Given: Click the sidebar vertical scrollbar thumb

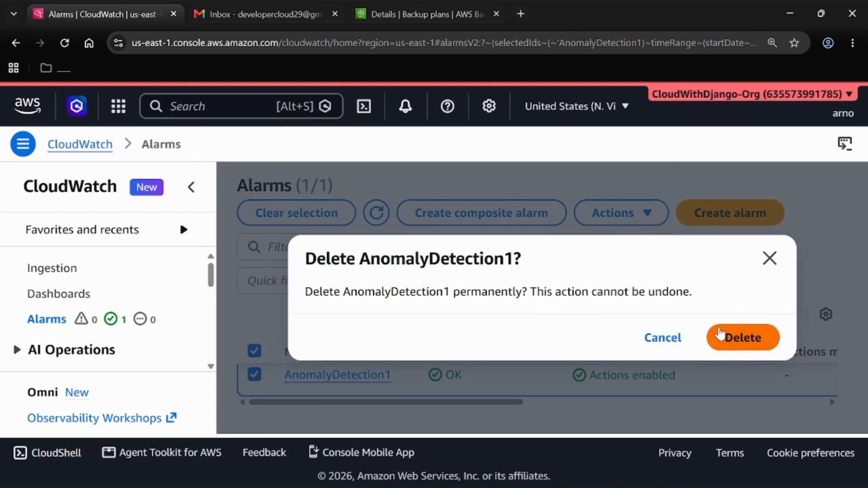Looking at the screenshot, I should point(211,275).
